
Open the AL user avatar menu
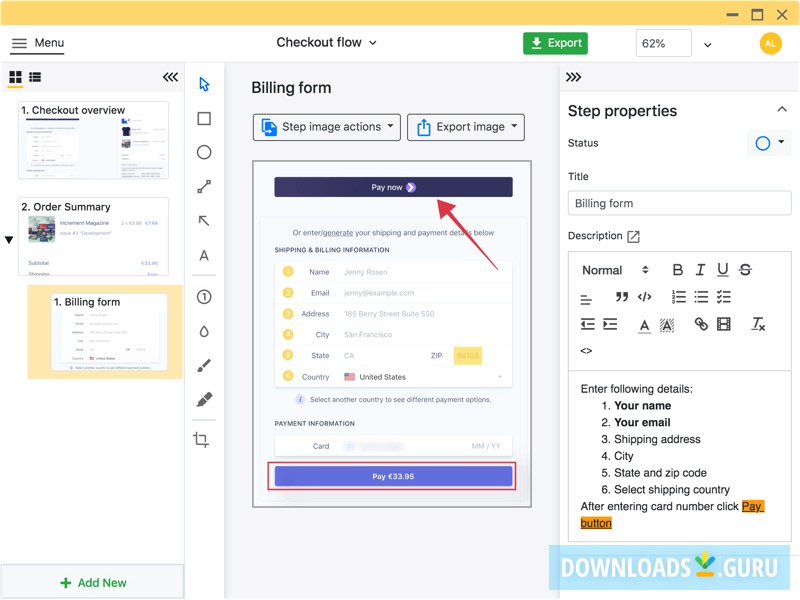pyautogui.click(x=770, y=43)
